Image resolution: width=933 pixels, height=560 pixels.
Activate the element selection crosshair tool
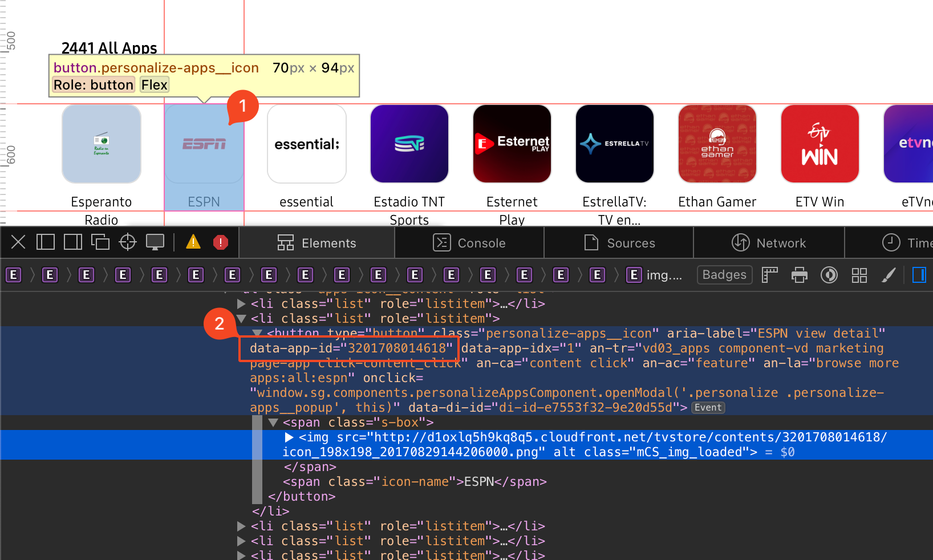click(128, 242)
